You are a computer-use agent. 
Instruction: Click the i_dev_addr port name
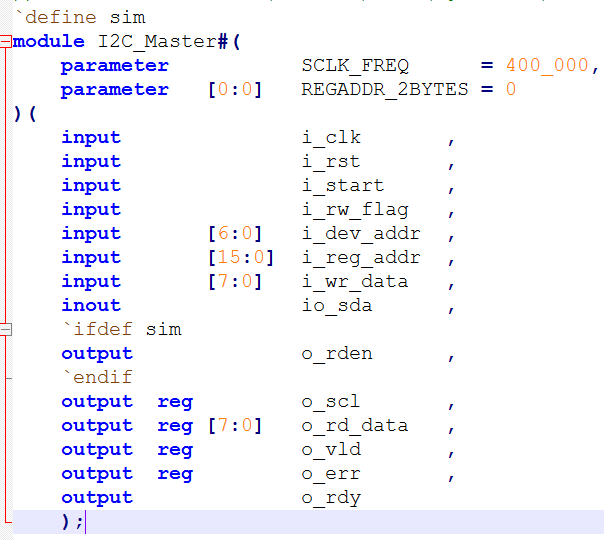pyautogui.click(x=361, y=234)
